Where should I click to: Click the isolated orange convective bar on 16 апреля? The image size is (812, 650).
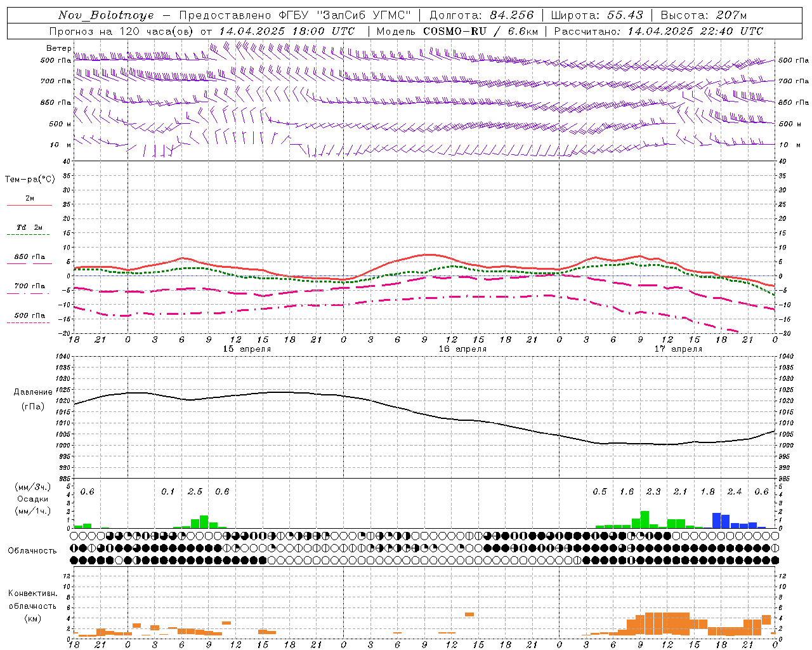pyautogui.click(x=469, y=614)
